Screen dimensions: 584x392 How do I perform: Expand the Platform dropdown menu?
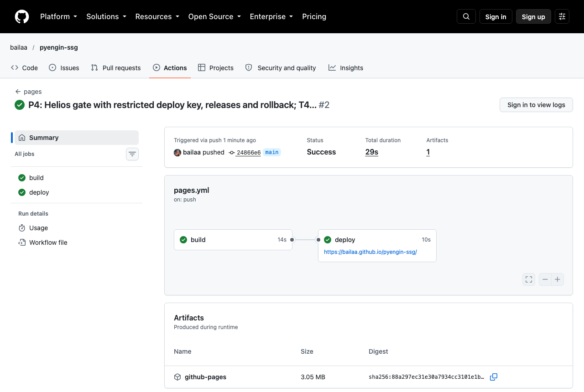pyautogui.click(x=59, y=16)
